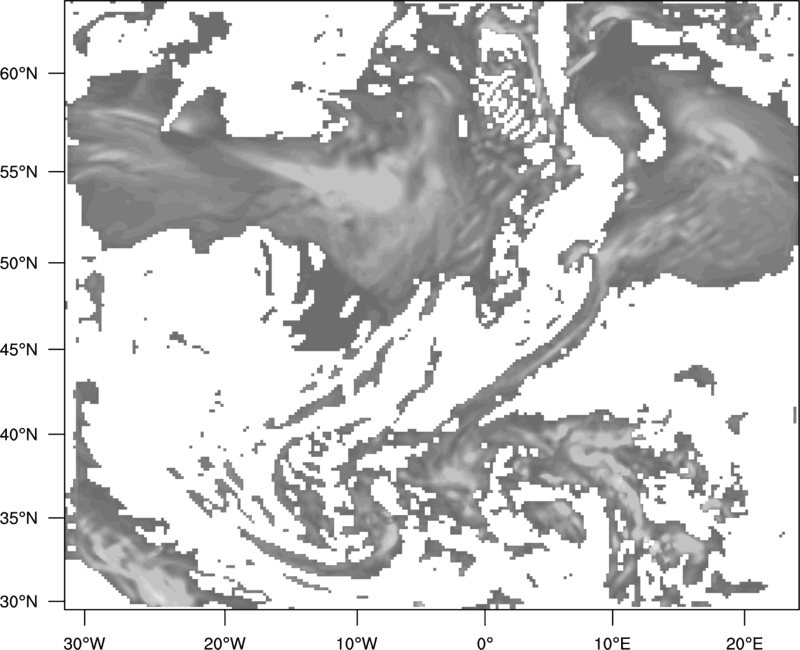The height and width of the screenshot is (650, 800).
Task: Click the 30°N latitude label
Action: coord(19,602)
